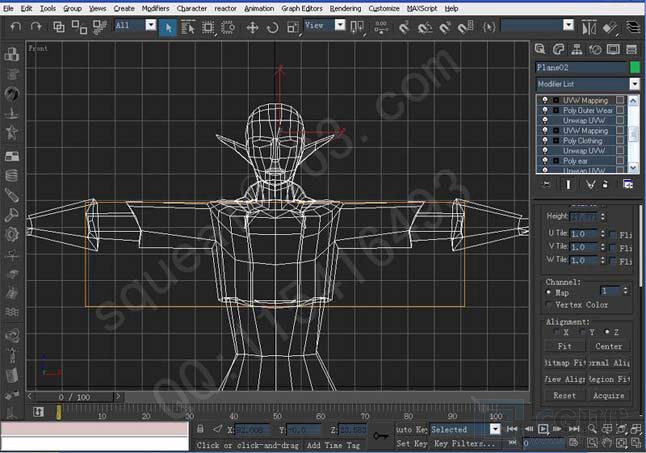Open the Modifiers menu
This screenshot has width=646, height=453.
[x=156, y=8]
